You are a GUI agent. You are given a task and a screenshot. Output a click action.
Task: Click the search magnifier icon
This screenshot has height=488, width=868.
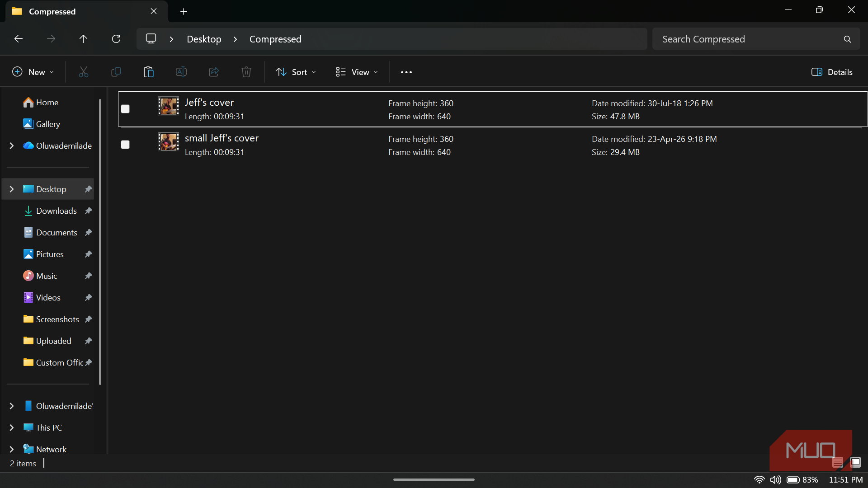tap(848, 39)
